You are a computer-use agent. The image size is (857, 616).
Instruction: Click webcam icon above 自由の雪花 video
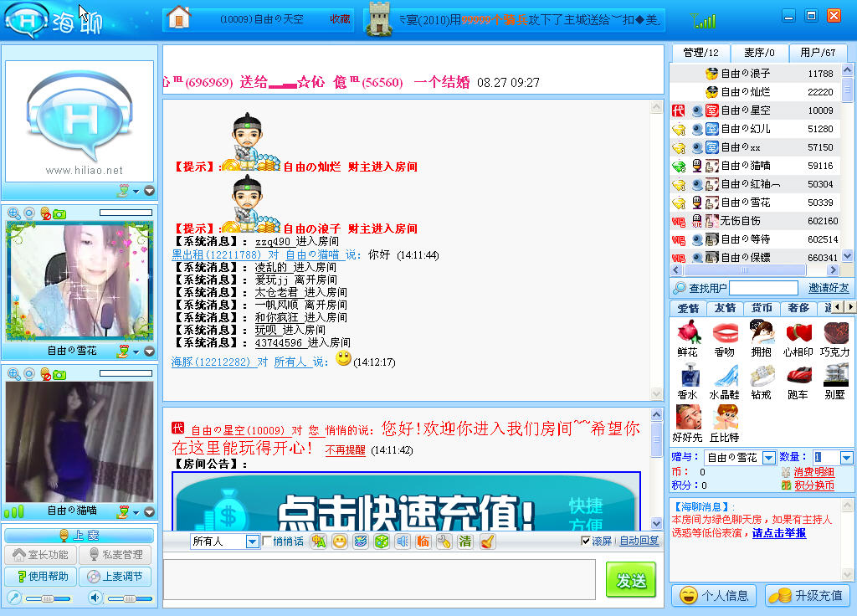tap(29, 213)
